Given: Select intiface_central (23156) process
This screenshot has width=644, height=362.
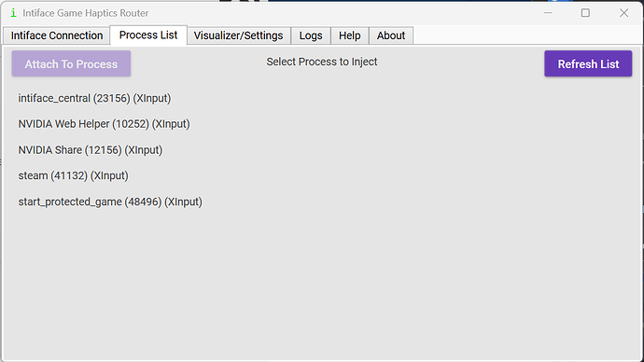Looking at the screenshot, I should tap(94, 99).
